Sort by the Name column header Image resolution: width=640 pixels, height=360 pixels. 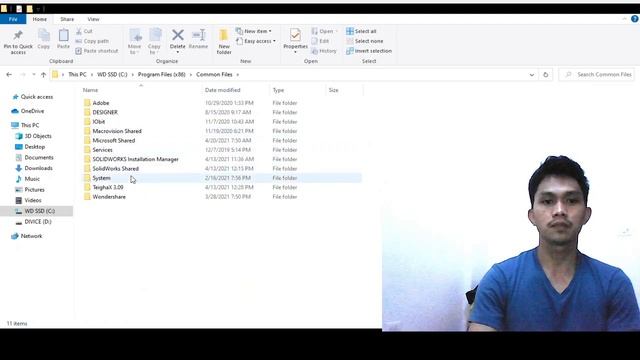tap(90, 90)
